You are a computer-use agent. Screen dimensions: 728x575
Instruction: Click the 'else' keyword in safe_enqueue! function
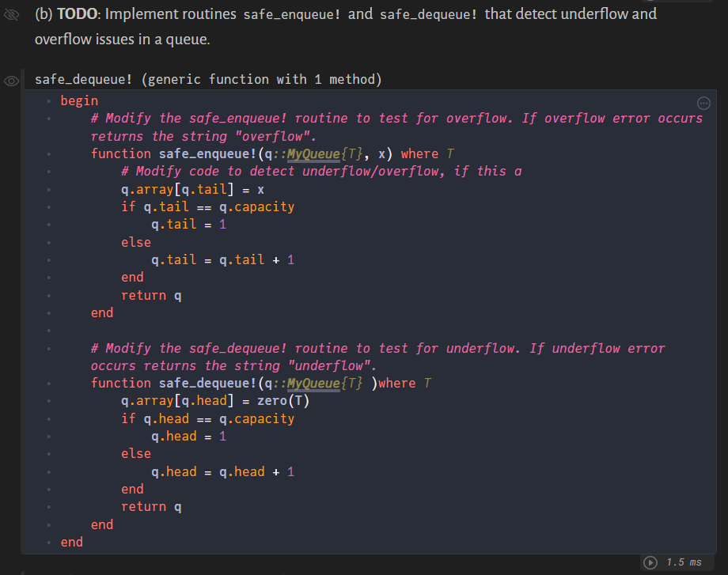point(136,243)
